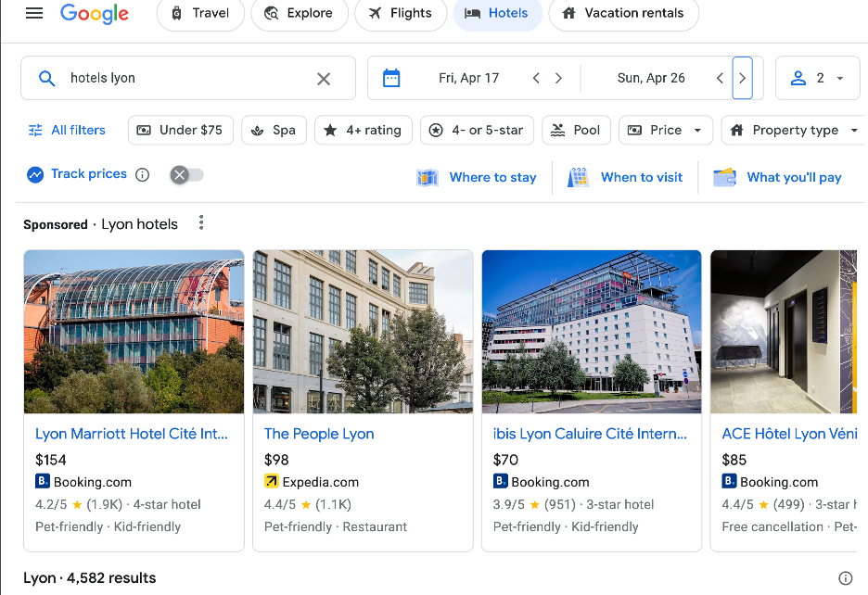Click the $85 price text

click(734, 460)
